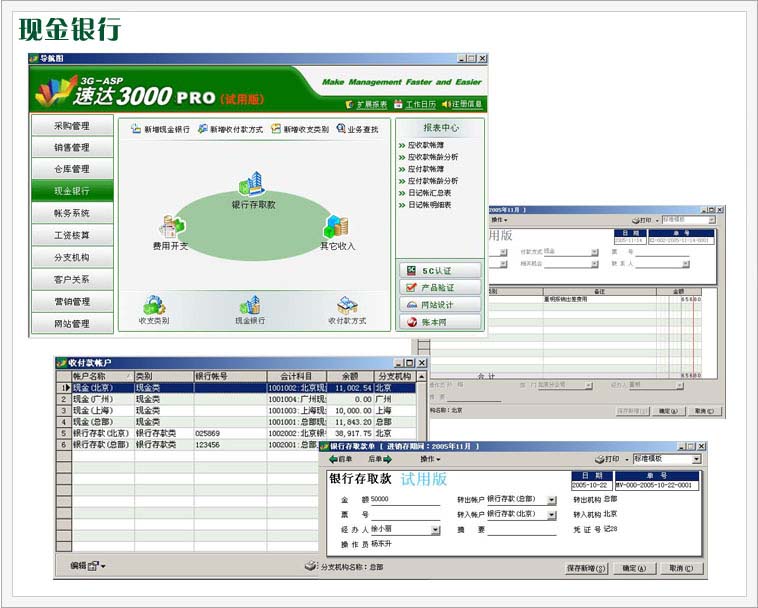Select row 银行存款(北京) in accounts table
The image size is (758, 608).
tap(236, 434)
